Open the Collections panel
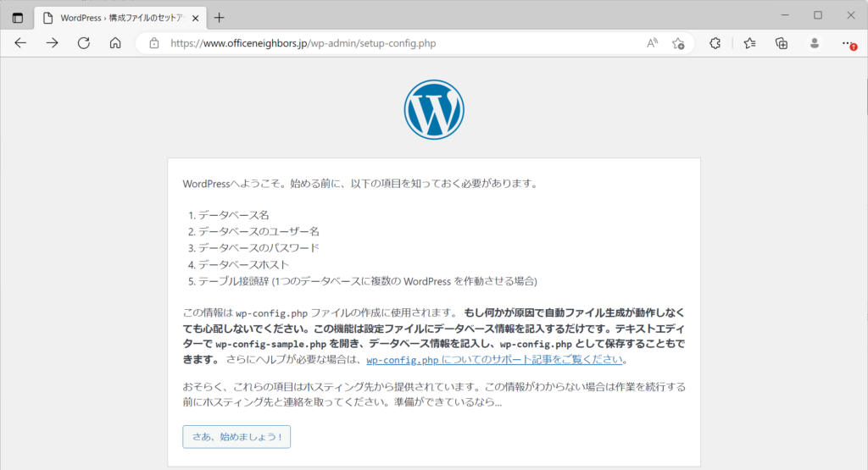Screen dimensions: 868x470 click(x=782, y=43)
